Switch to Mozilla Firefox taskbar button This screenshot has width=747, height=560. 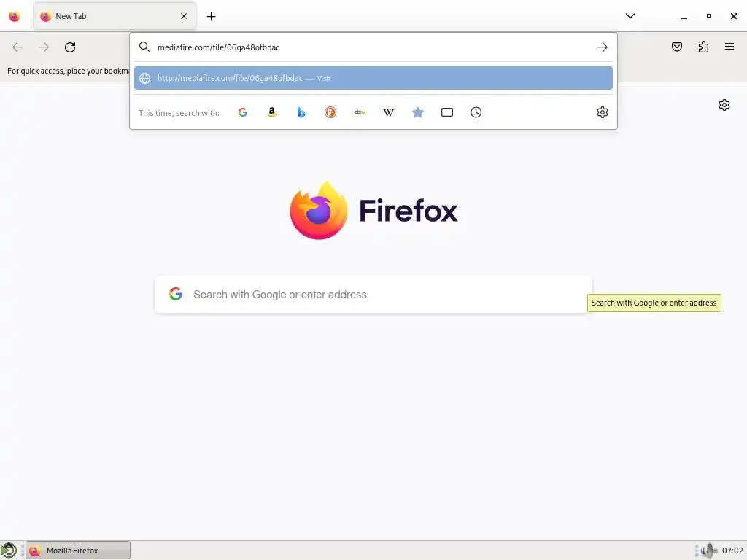tap(77, 551)
